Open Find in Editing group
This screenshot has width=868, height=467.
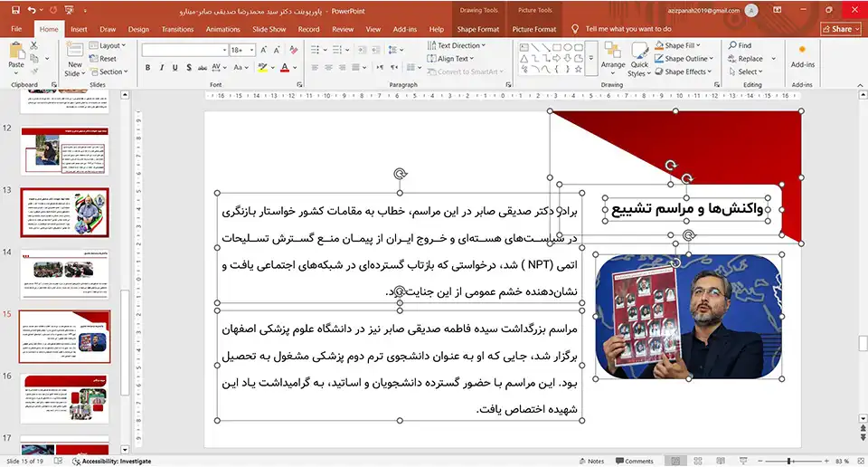tap(741, 45)
